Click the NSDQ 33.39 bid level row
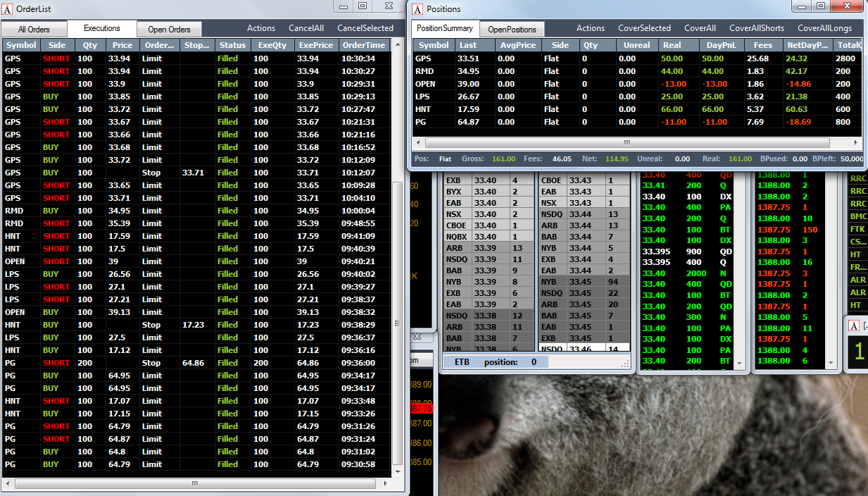 [490, 259]
